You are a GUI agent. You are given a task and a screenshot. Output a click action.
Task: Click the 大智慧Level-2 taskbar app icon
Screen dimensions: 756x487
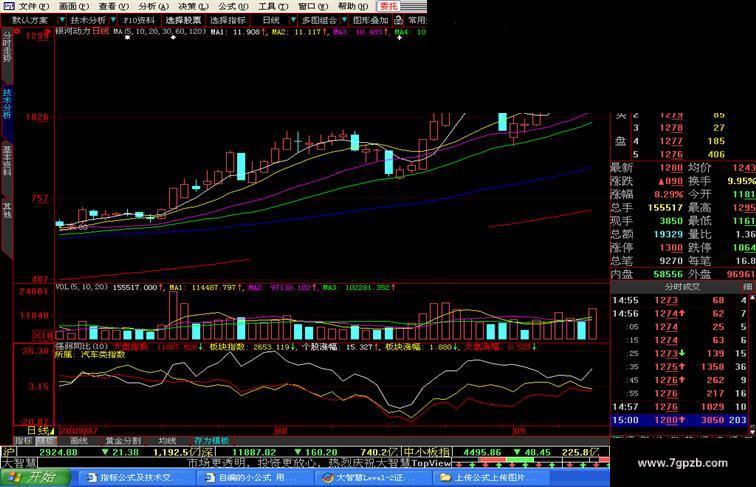[328, 478]
